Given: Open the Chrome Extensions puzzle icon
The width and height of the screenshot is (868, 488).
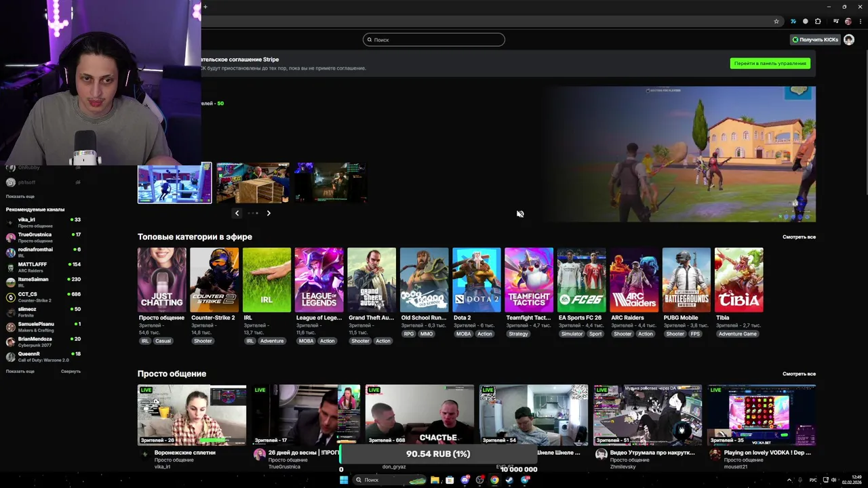Looking at the screenshot, I should [818, 22].
